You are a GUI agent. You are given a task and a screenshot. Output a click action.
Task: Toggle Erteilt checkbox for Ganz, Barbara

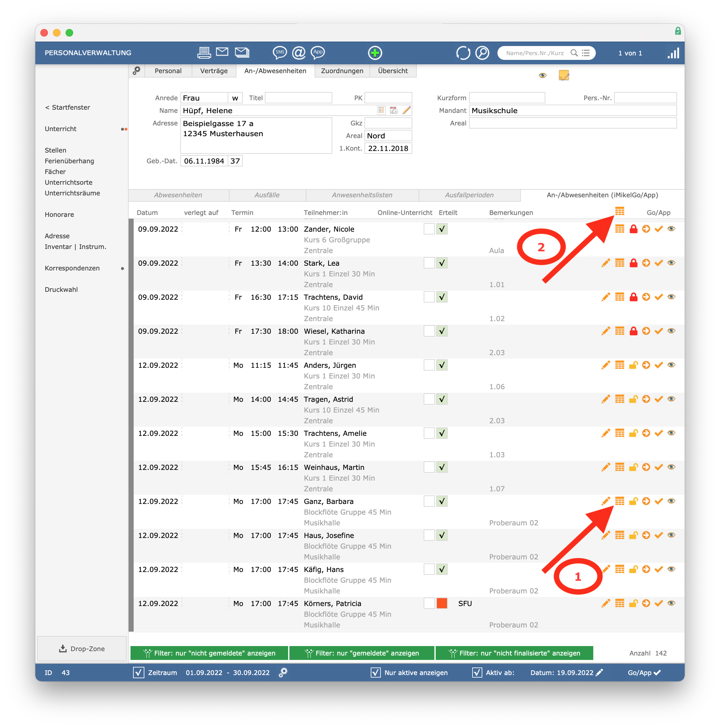click(x=442, y=501)
